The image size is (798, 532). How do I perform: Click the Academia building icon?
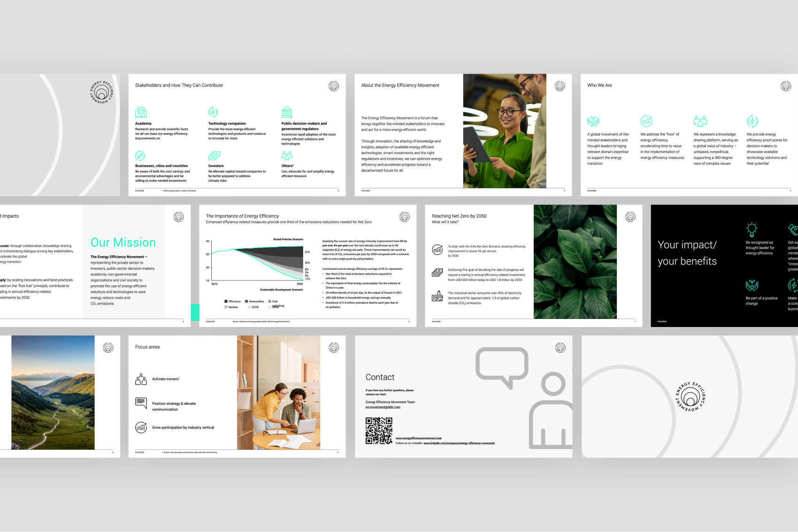coord(141,113)
